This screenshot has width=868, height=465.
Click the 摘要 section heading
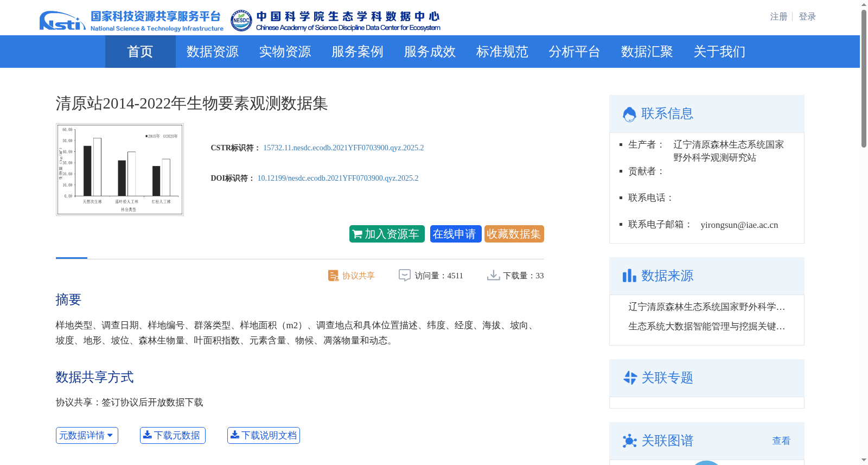point(68,300)
